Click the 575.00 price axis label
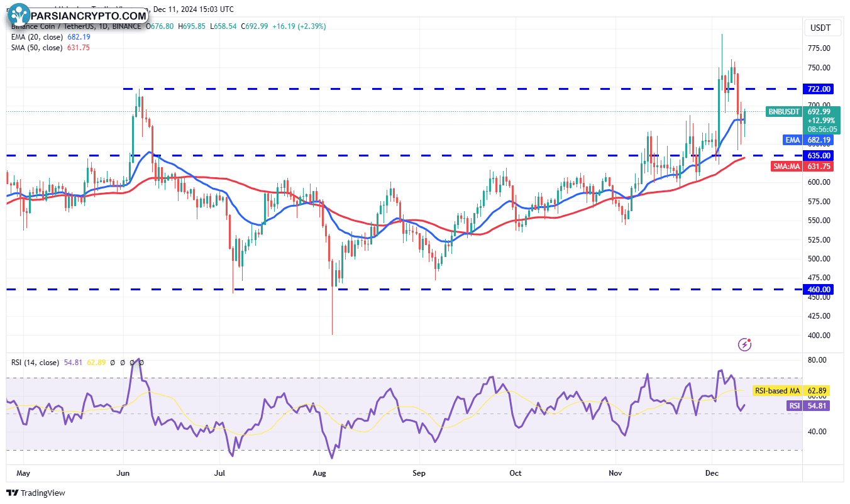 [819, 202]
